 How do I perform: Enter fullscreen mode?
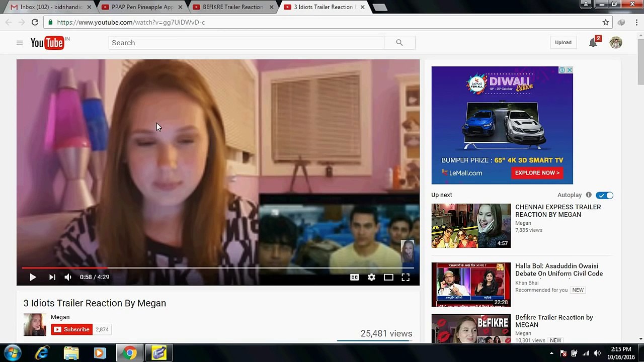[x=406, y=277]
